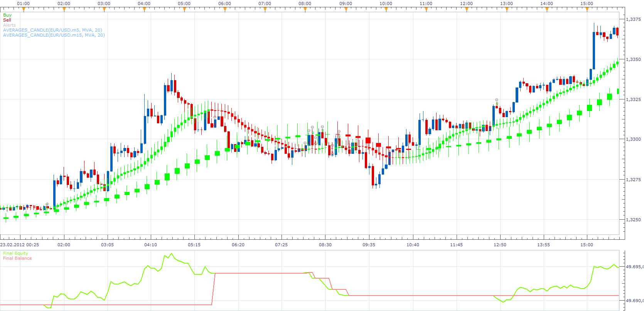644x311 pixels.
Task: Click the orange marker under 09:00
Action: (x=346, y=10)
